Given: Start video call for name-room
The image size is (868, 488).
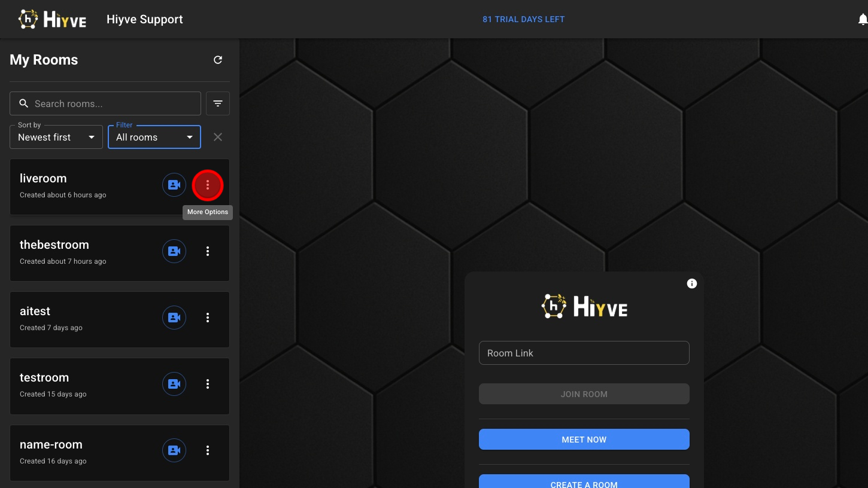Looking at the screenshot, I should [174, 450].
